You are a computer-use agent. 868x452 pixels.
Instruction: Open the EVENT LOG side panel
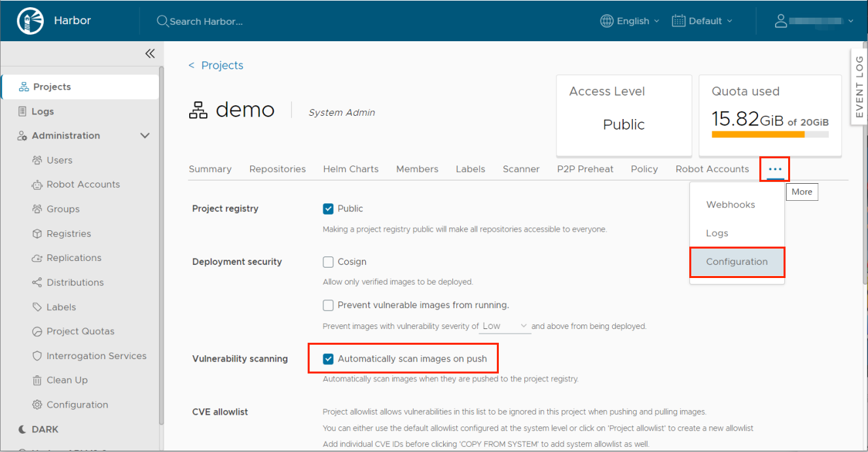[x=859, y=86]
